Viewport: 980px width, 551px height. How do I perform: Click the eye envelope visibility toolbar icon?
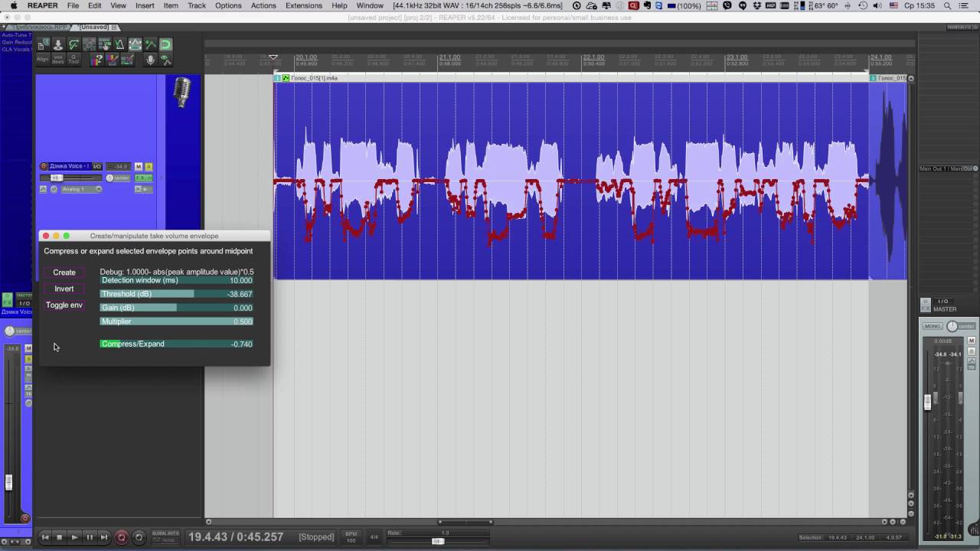(165, 60)
